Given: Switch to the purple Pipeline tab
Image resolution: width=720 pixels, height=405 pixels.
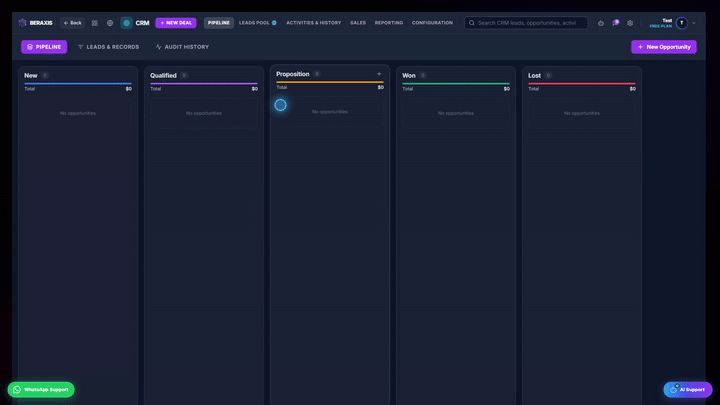Looking at the screenshot, I should pyautogui.click(x=44, y=47).
